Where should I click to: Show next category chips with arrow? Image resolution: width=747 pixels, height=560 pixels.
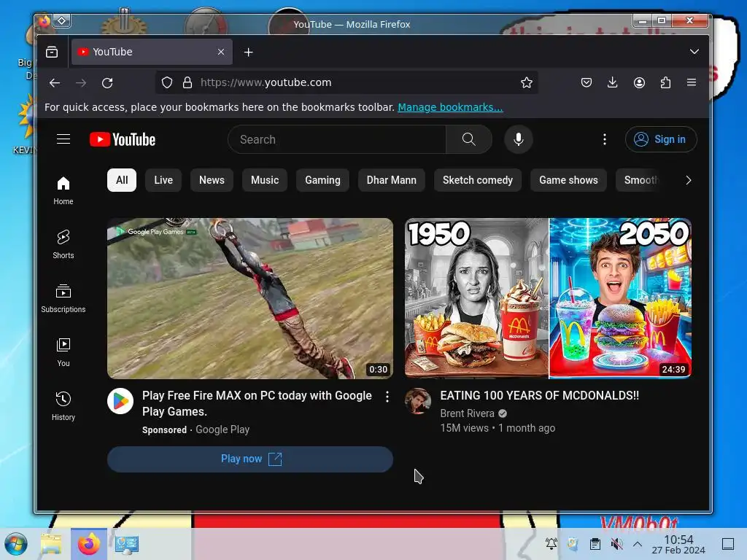(689, 180)
